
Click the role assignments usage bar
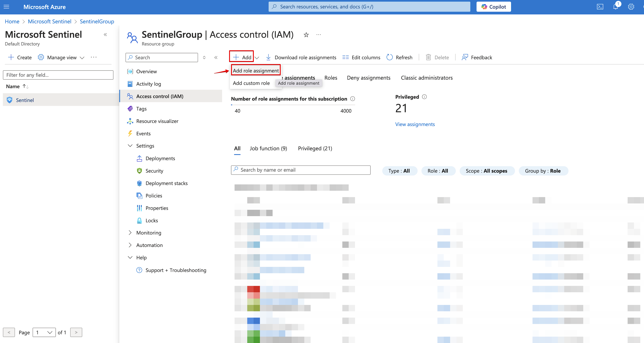point(293,105)
